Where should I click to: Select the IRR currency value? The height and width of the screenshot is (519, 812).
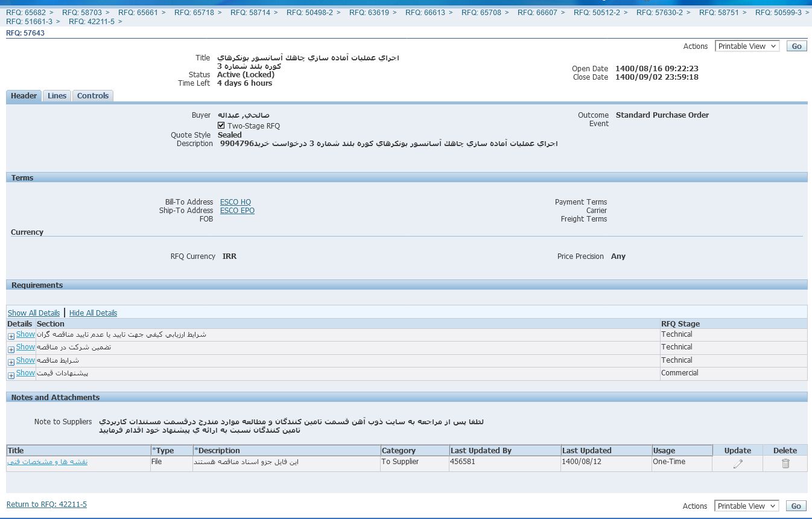[x=230, y=256]
